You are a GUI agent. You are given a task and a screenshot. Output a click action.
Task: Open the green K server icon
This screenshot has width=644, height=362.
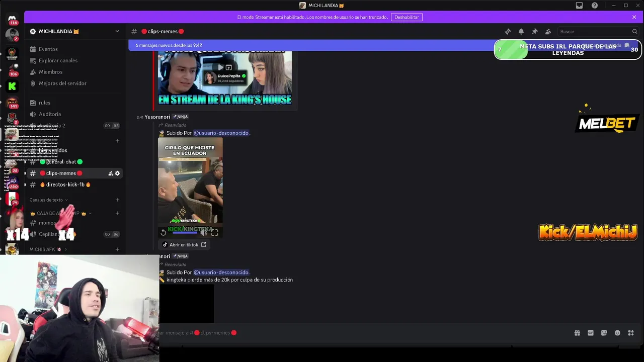(12, 86)
